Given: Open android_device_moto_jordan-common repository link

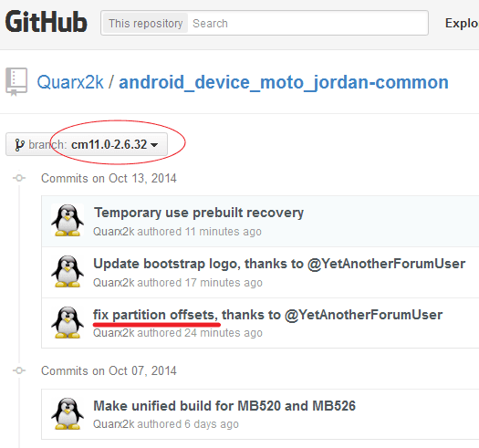Looking at the screenshot, I should pos(284,82).
